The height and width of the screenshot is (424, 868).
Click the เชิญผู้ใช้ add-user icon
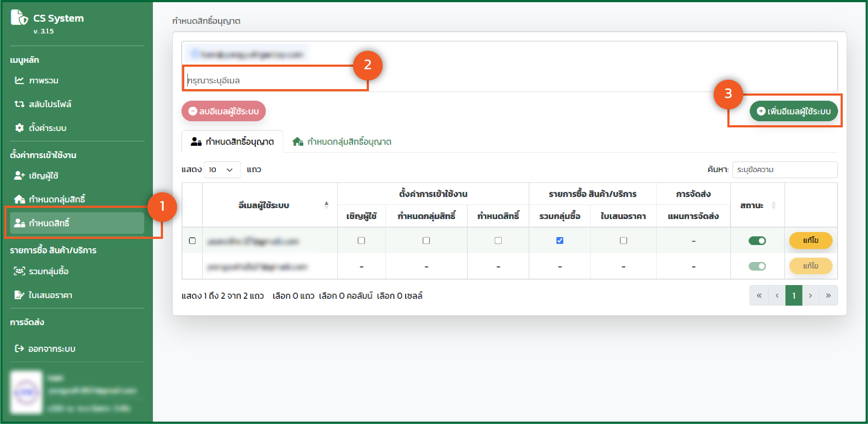click(x=19, y=175)
